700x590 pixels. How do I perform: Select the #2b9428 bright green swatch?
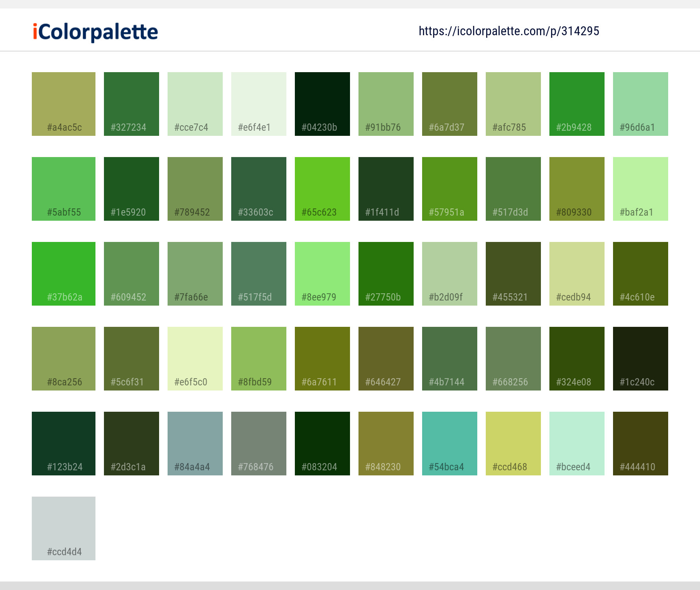coord(577,104)
